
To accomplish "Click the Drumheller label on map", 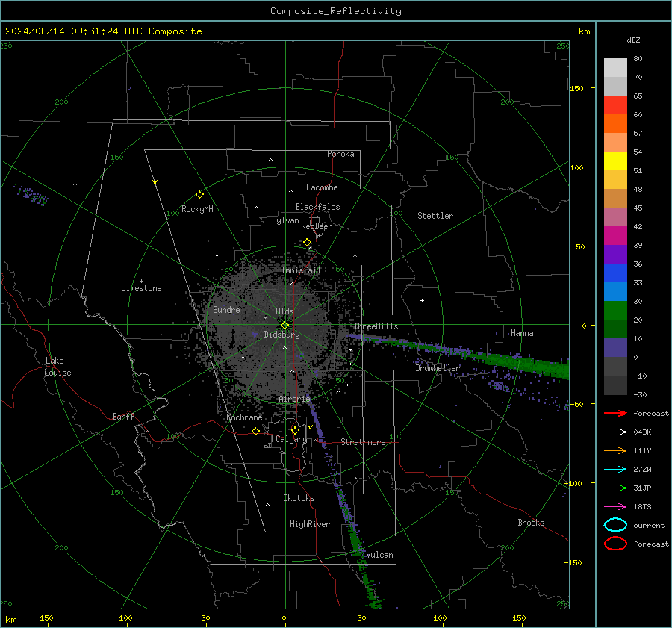I will 438,368.
